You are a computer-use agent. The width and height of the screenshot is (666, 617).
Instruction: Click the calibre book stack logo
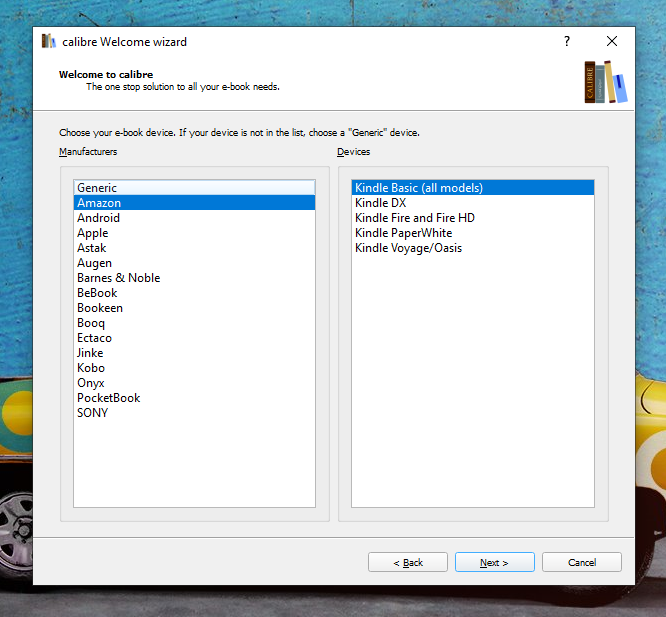tap(606, 82)
